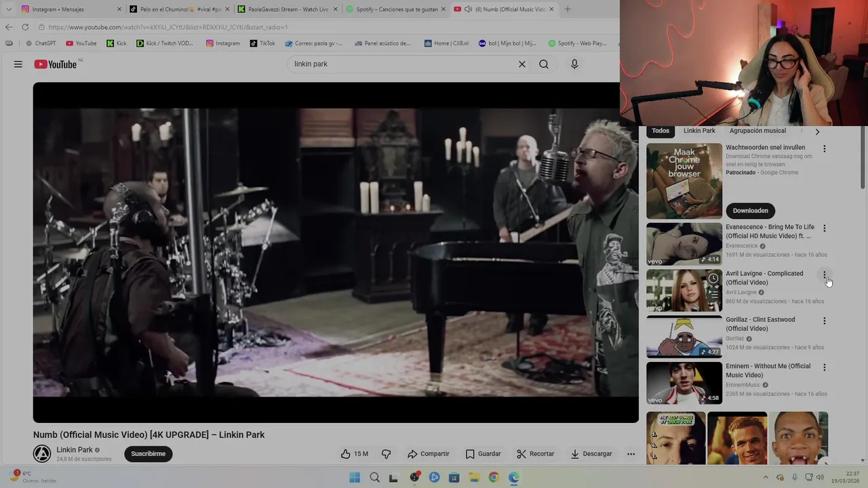Show hidden system tray icons
Image resolution: width=868 pixels, height=488 pixels.
coord(766,477)
